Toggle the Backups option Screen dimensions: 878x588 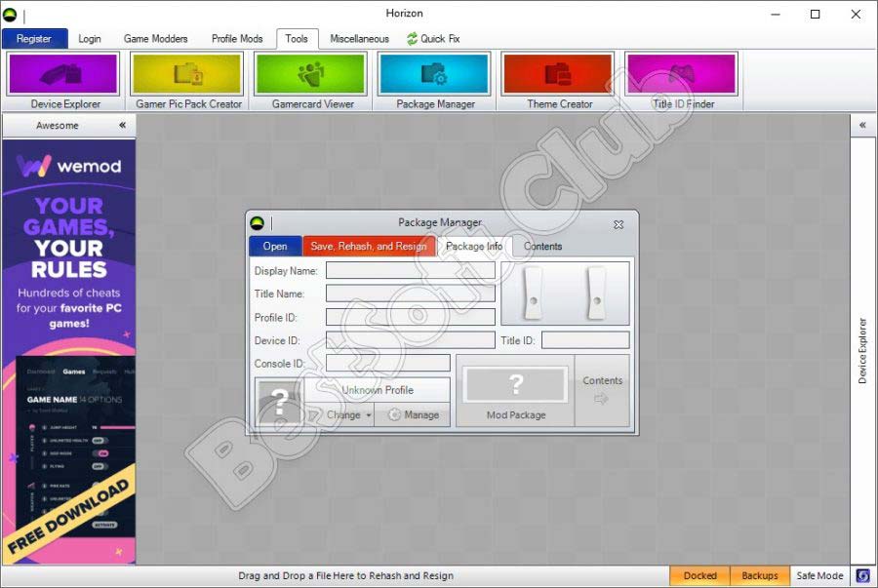coord(760,575)
